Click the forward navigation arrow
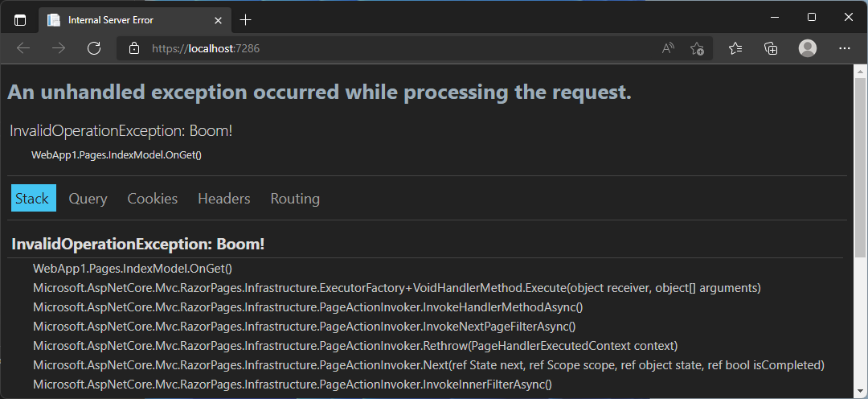868x399 pixels. tap(58, 48)
